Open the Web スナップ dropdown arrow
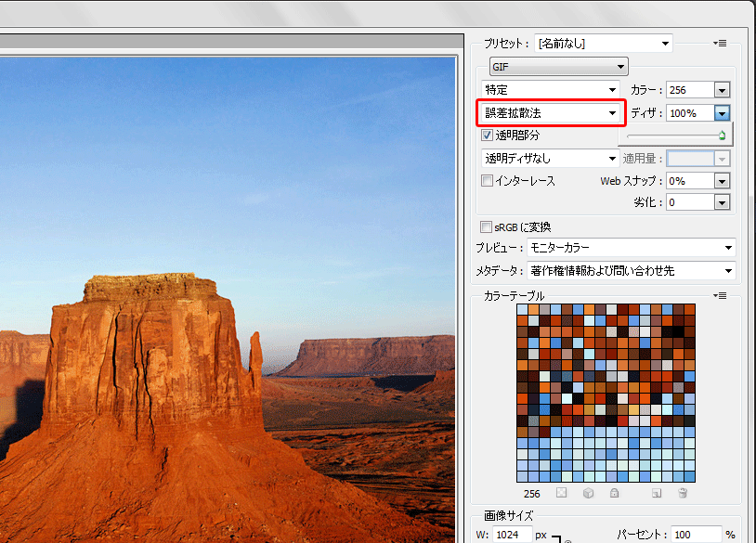 (x=722, y=181)
